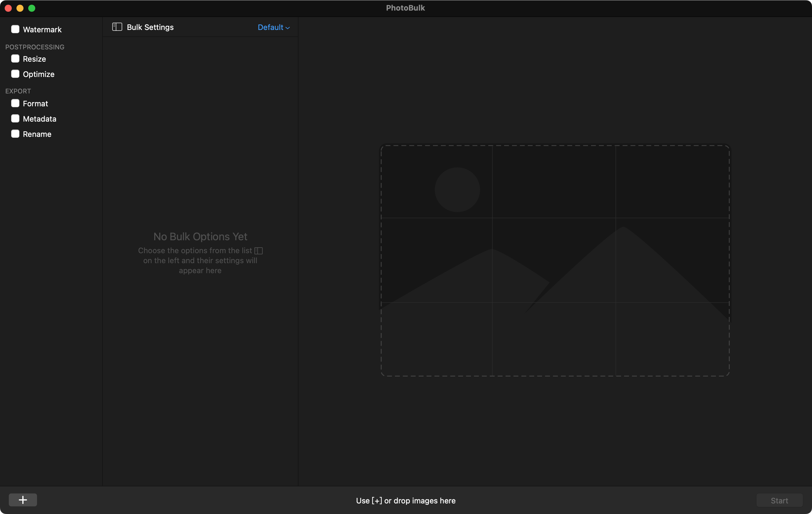The image size is (812, 514).
Task: Click the sun circle in the placeholder image
Action: pyautogui.click(x=457, y=190)
